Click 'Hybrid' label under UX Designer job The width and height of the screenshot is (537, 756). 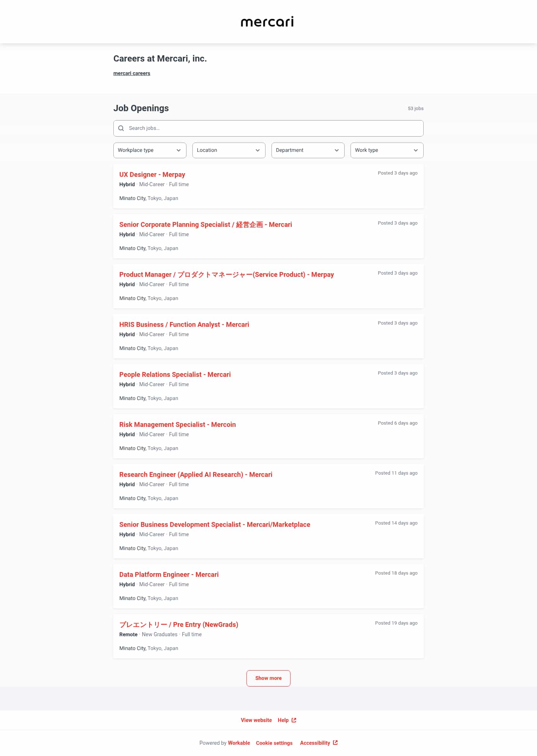tap(127, 185)
